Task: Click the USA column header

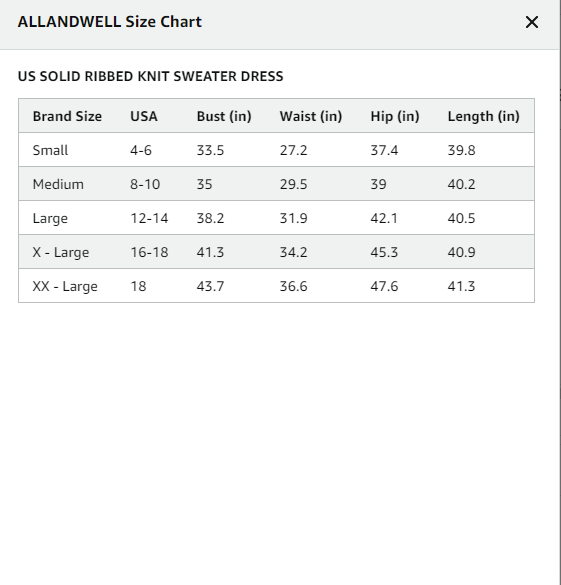Action: [144, 116]
